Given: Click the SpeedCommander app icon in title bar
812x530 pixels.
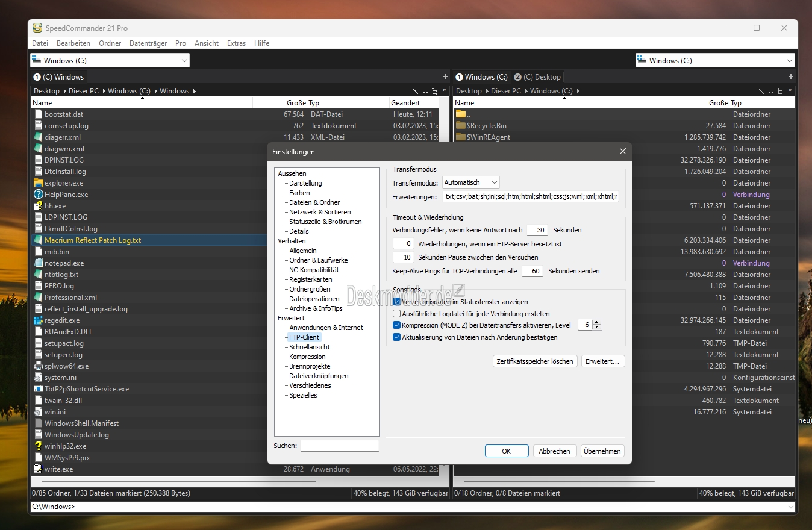Looking at the screenshot, I should coord(37,28).
